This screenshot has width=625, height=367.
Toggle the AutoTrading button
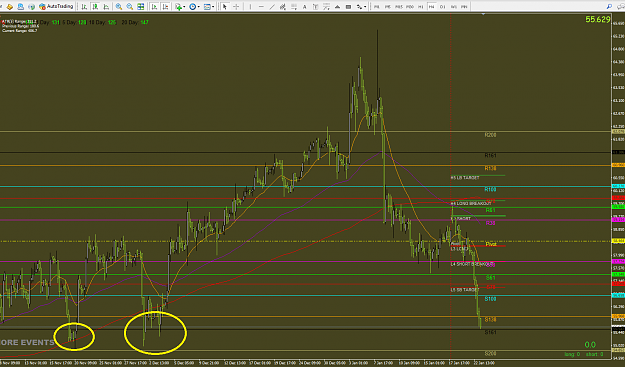[56, 6]
